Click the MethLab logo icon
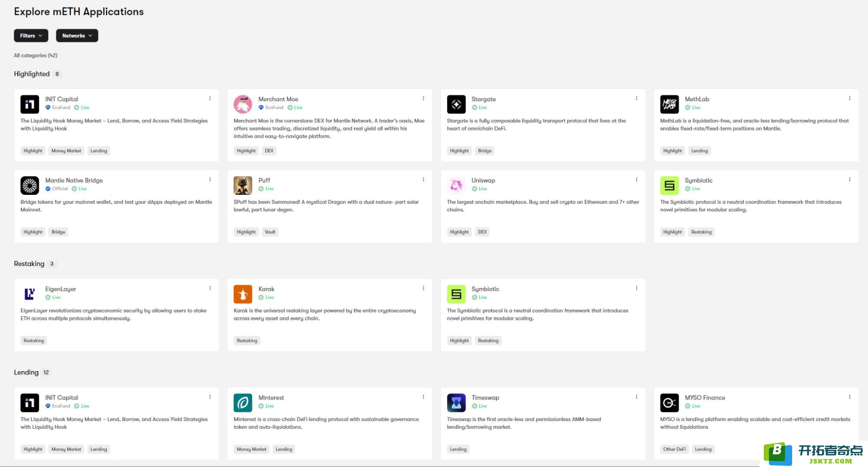The width and height of the screenshot is (868, 467). (669, 104)
